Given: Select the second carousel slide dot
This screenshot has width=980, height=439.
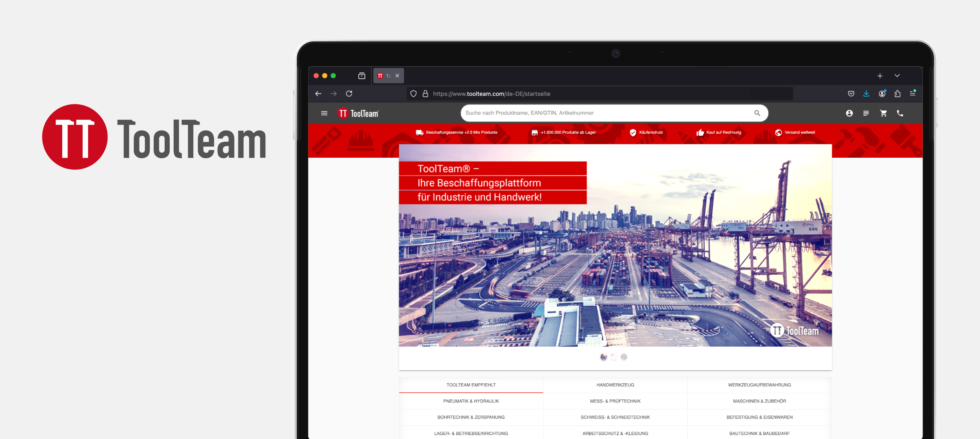Looking at the screenshot, I should 613,357.
